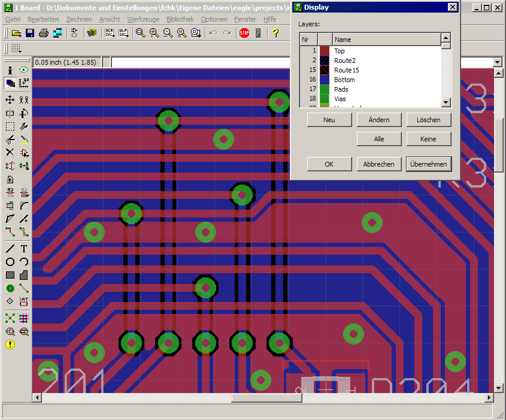Screen dimensions: 506x420
Task: Open the Ansicht menu
Action: click(x=110, y=19)
